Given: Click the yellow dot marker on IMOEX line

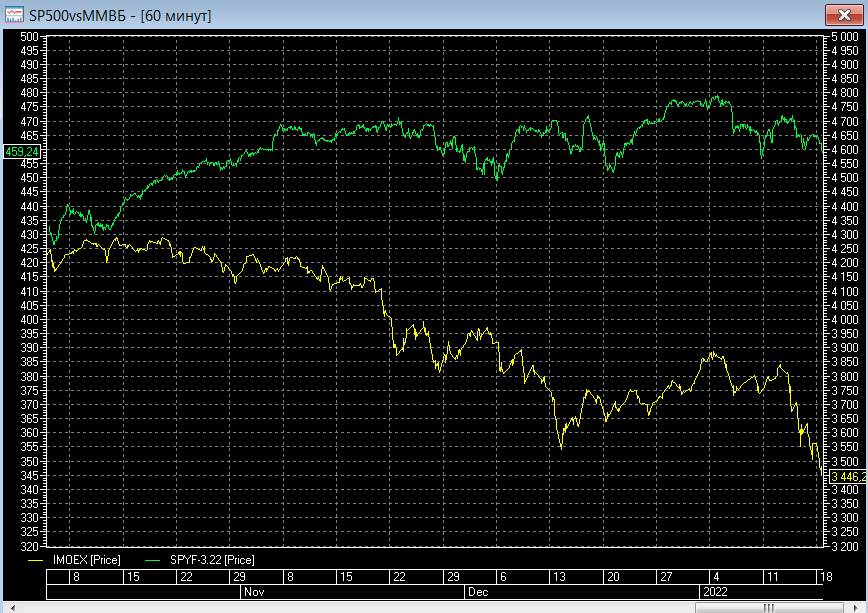Looking at the screenshot, I should click(801, 431).
